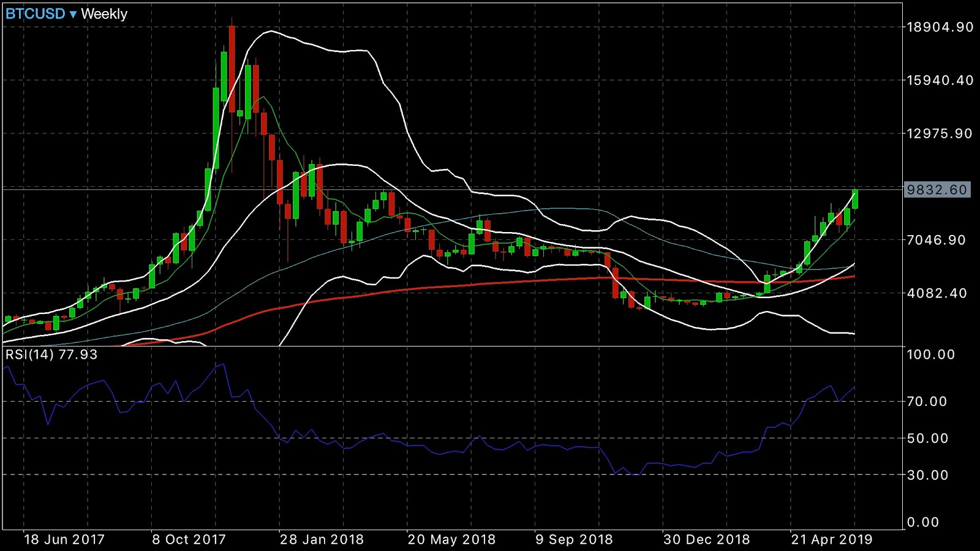Click the 18 Jun 2017 date label
Screen dimensions: 980x551
point(64,539)
